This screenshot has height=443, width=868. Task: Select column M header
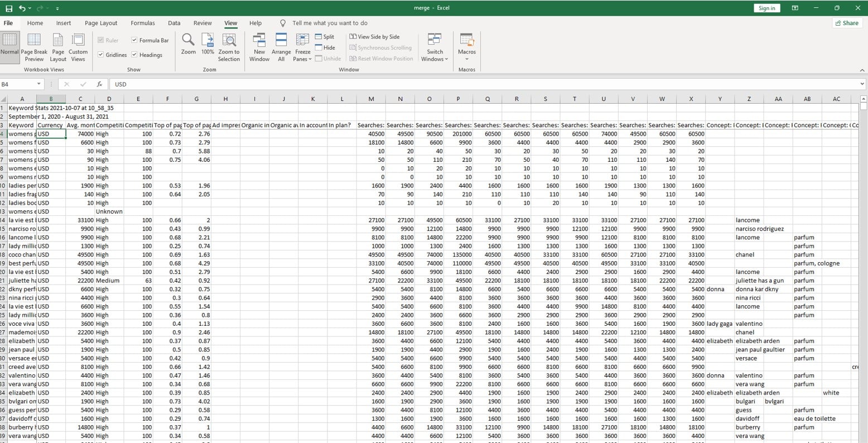click(371, 99)
